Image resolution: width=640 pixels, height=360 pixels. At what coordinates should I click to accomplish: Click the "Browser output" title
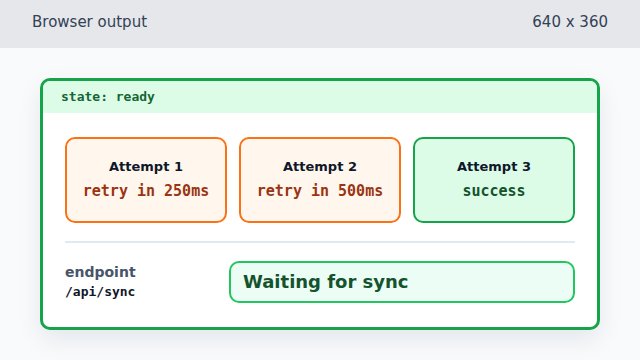[x=89, y=22]
